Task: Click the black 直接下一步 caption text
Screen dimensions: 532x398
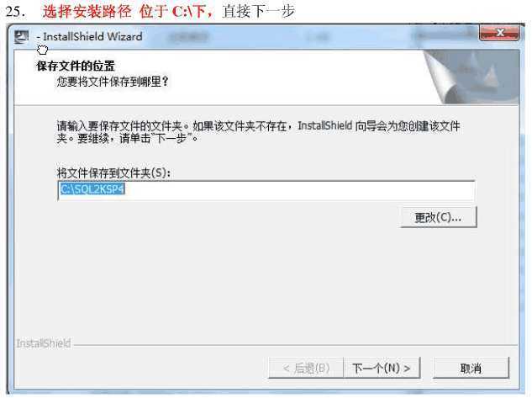Action: pyautogui.click(x=259, y=12)
